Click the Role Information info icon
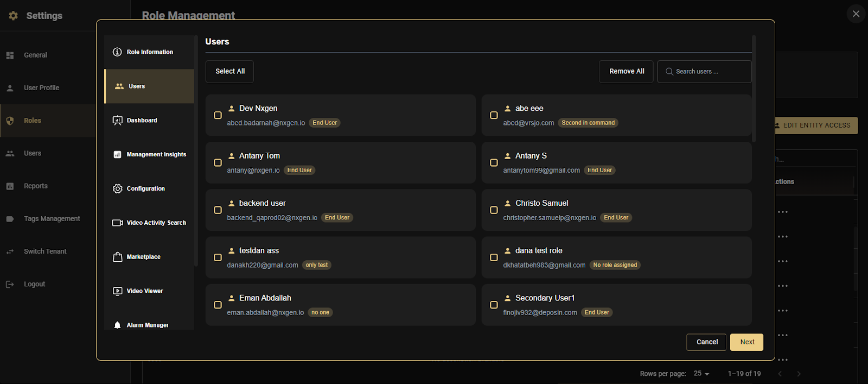 point(117,52)
